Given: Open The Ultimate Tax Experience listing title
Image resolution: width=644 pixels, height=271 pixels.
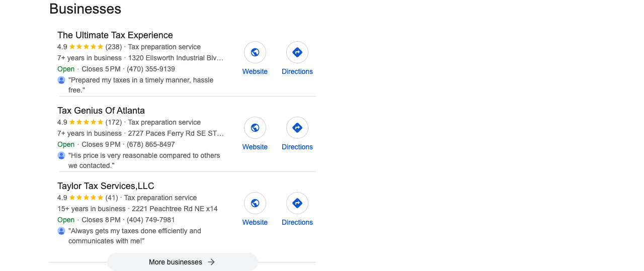Looking at the screenshot, I should 115,35.
